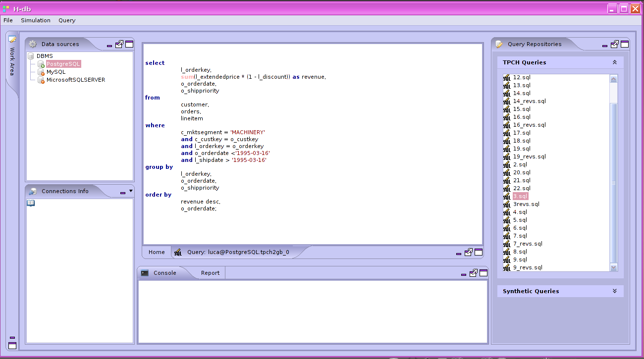The height and width of the screenshot is (359, 644).
Task: Expand the Synthetic Queries section
Action: [x=615, y=291]
